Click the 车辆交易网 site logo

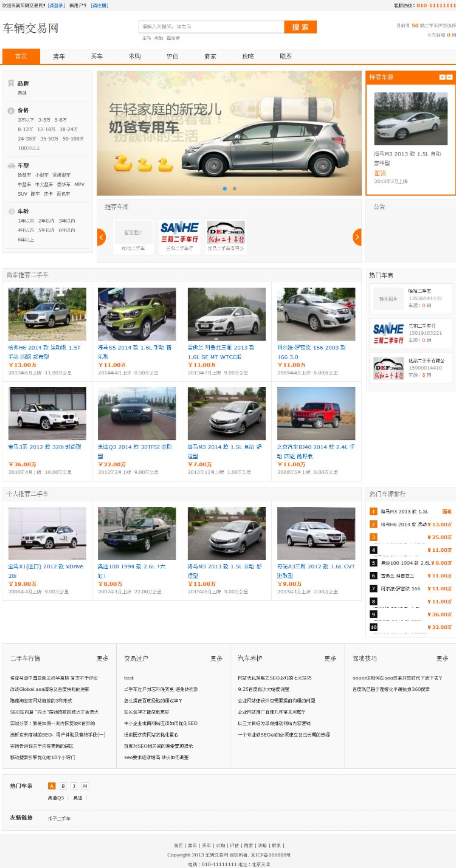31,28
